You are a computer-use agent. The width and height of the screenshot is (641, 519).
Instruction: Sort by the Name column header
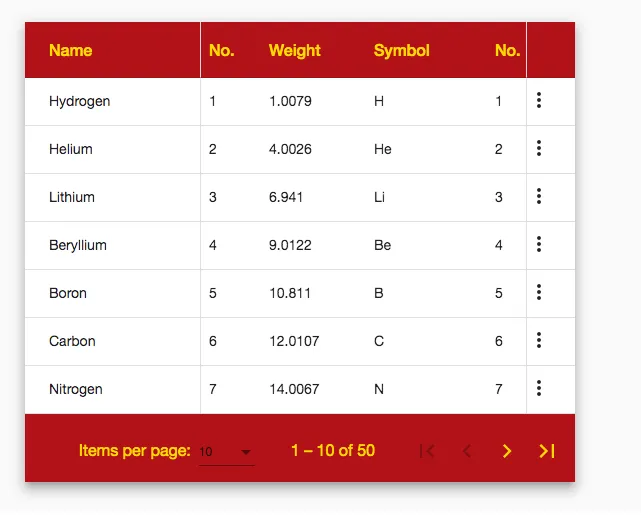coord(71,50)
